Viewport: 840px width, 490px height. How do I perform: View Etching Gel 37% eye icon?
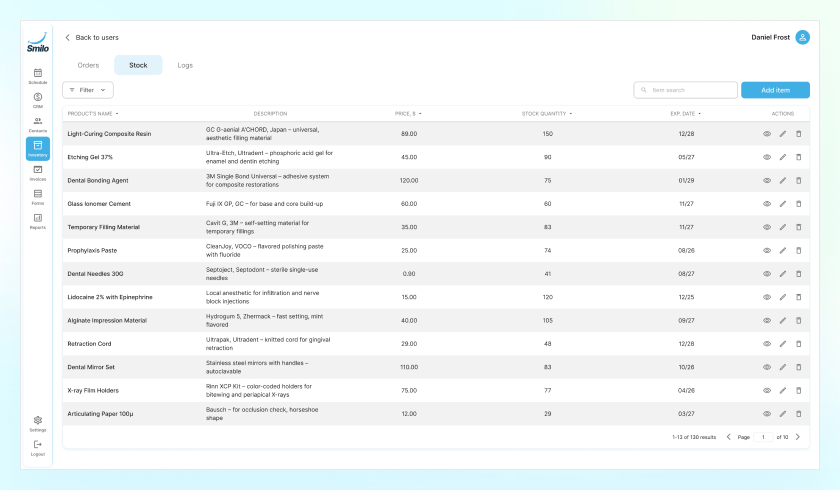point(767,157)
